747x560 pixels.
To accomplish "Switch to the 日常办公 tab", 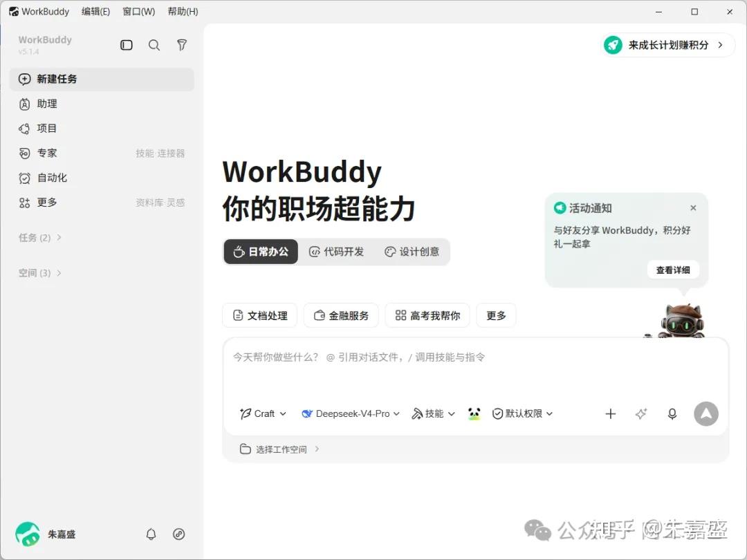I will 261,252.
